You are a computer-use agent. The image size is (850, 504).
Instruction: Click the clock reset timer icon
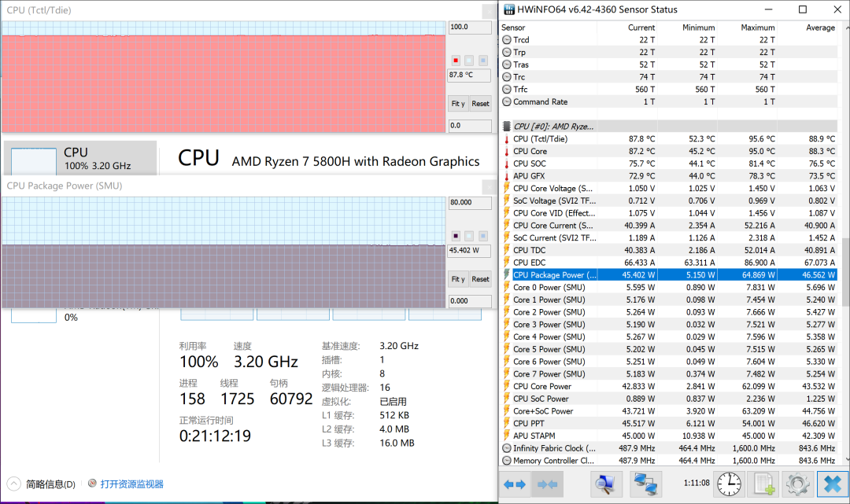point(729,484)
